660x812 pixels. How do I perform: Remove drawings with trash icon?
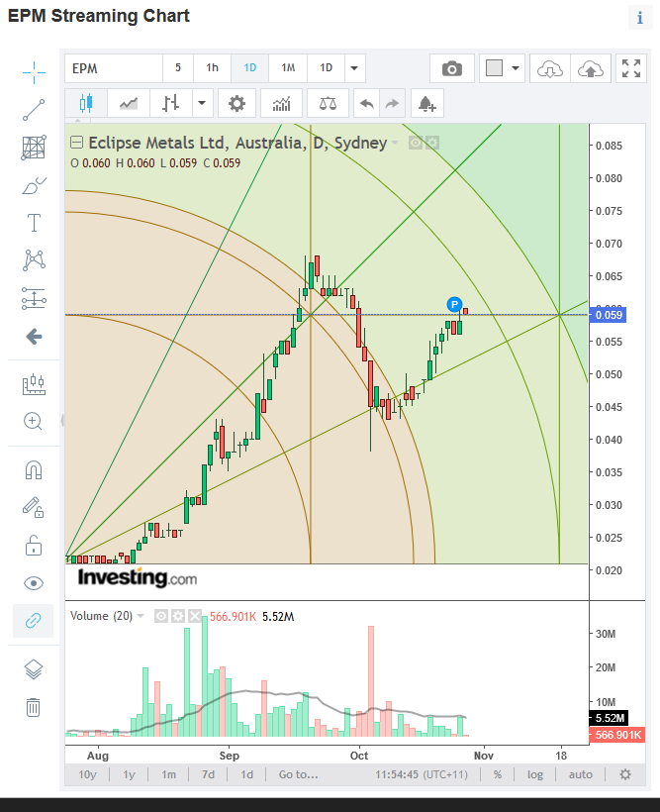[33, 707]
